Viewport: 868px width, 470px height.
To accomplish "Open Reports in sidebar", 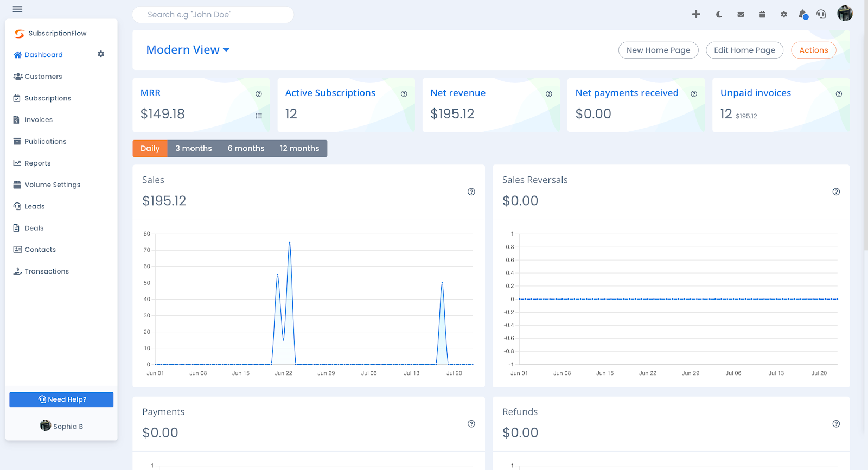I will (x=32, y=163).
